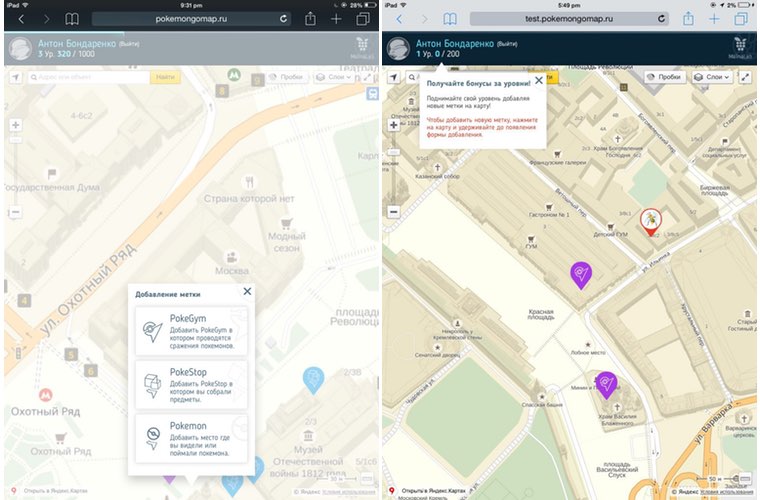The image size is (760, 500).
Task: Tap Красная площадь label on map
Action: (540, 314)
